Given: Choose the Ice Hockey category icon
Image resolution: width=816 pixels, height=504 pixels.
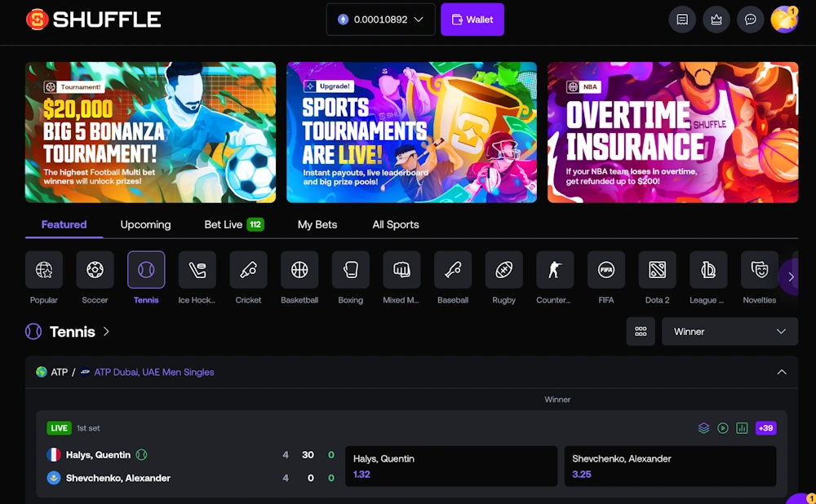Looking at the screenshot, I should pyautogui.click(x=197, y=270).
